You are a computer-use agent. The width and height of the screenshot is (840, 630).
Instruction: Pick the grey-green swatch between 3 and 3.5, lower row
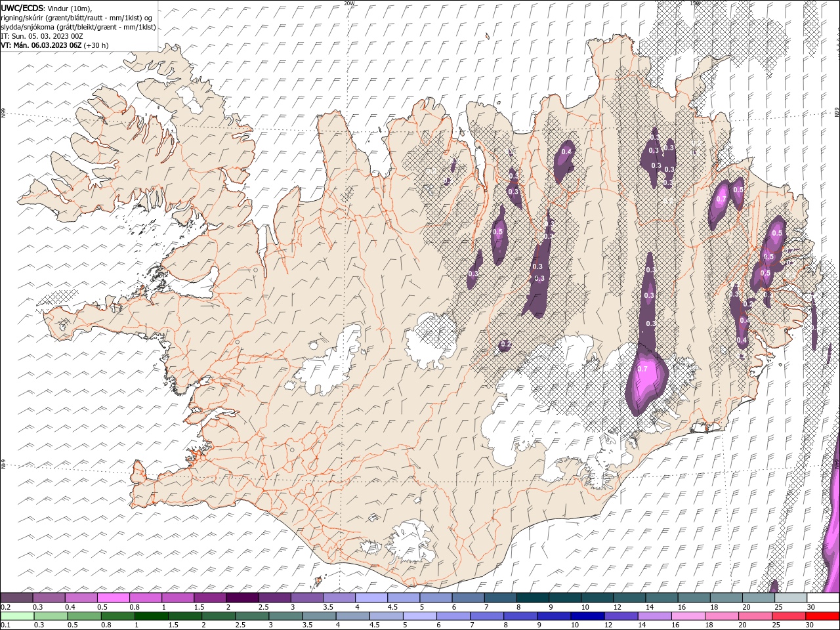pyautogui.click(x=285, y=616)
